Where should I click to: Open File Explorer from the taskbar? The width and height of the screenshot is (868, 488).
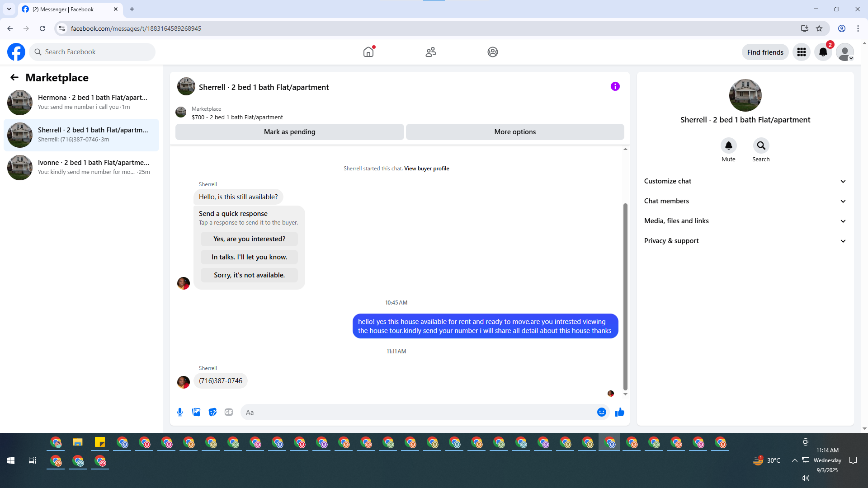pyautogui.click(x=78, y=442)
